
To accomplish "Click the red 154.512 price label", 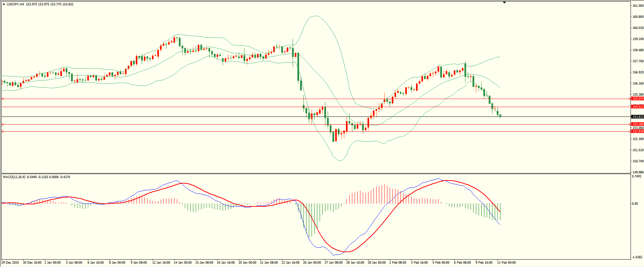I will pyautogui.click(x=638, y=107).
